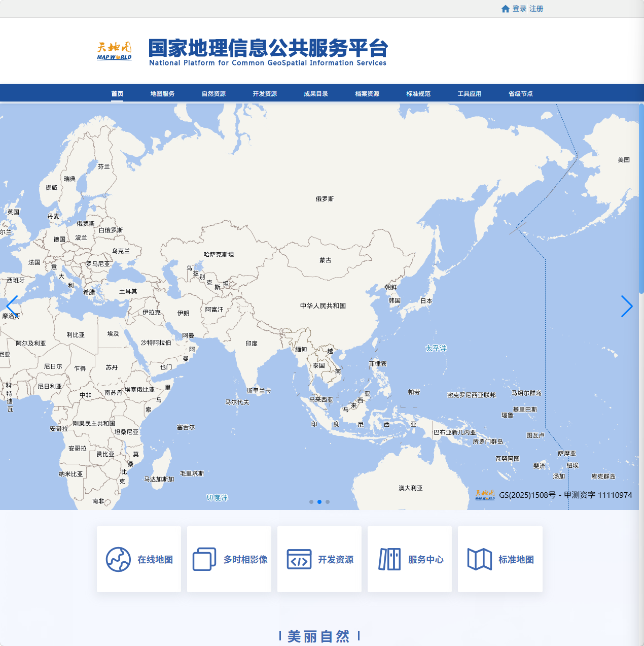Select the first carousel indicator dot
This screenshot has width=644, height=646.
point(311,502)
